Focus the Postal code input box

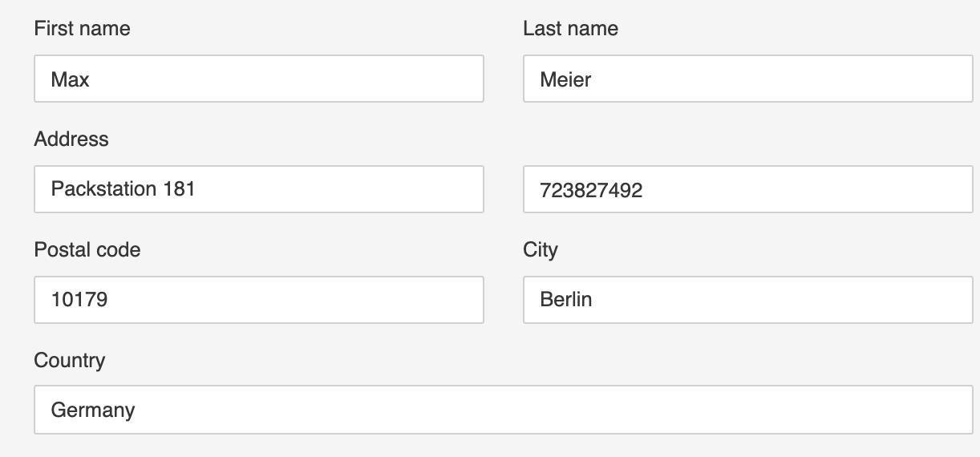[259, 300]
